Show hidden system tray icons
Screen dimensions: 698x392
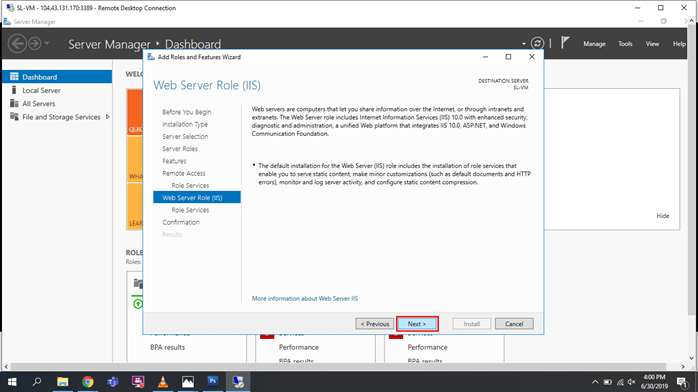point(595,382)
